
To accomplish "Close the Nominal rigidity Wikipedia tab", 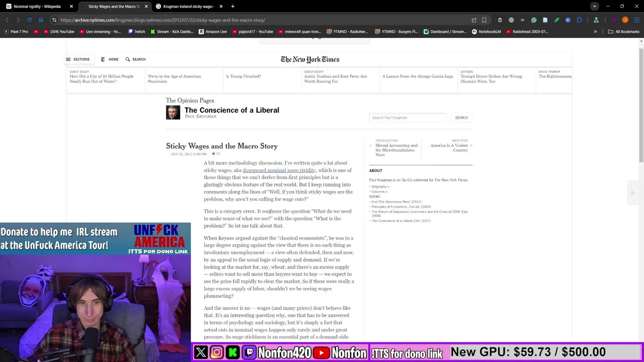I will (x=71, y=7).
